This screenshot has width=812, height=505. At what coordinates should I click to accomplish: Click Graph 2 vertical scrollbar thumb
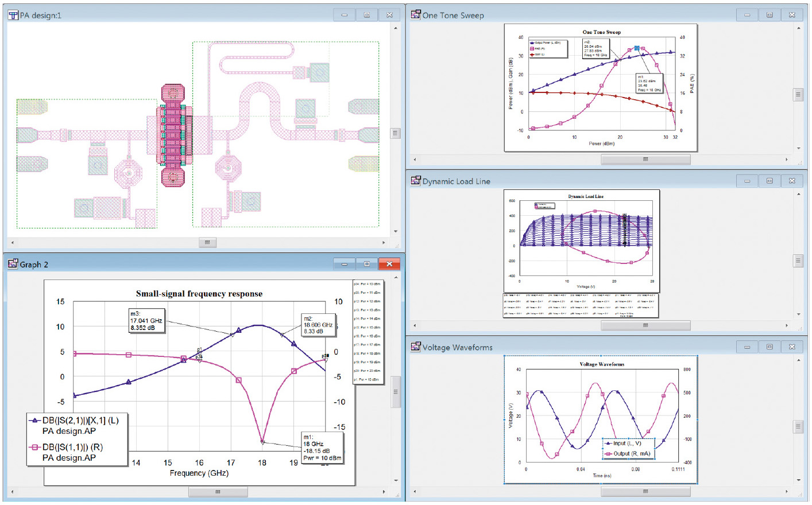(x=395, y=392)
